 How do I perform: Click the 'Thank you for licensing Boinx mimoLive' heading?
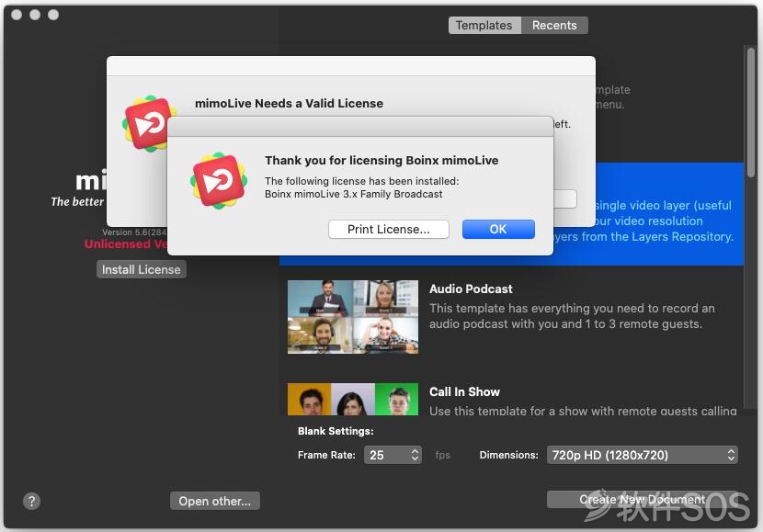pyautogui.click(x=381, y=161)
